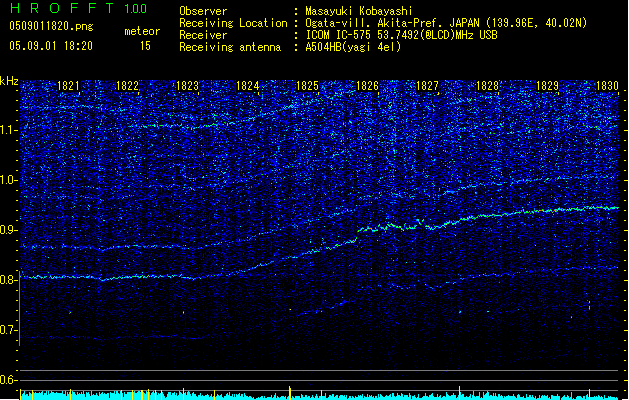Click the cyan signal level bar graph
Image resolution: width=629 pixels, height=400 pixels.
coord(319,396)
